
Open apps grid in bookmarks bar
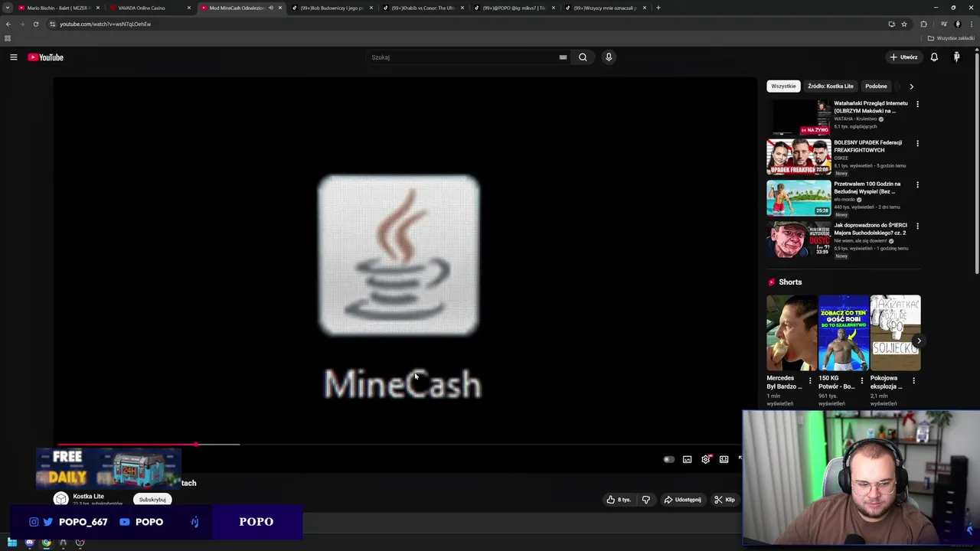tap(8, 38)
